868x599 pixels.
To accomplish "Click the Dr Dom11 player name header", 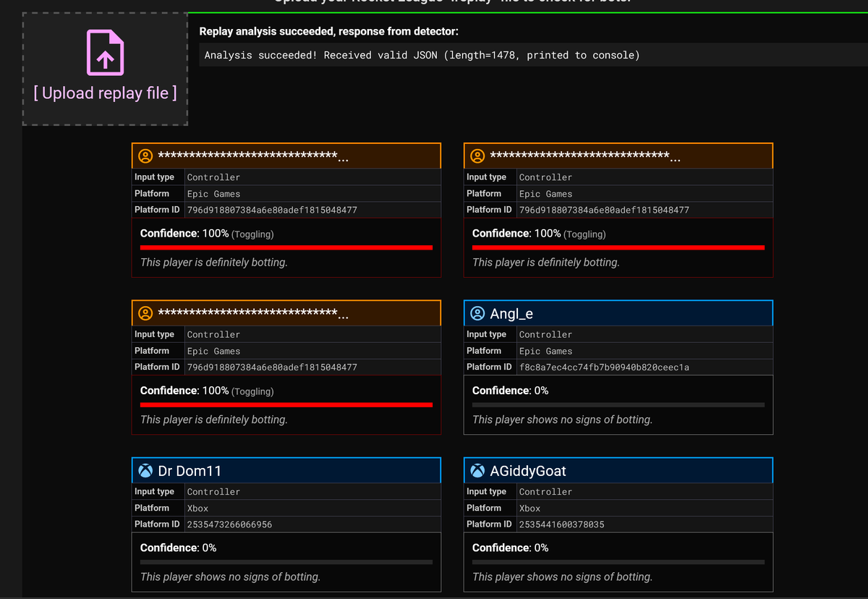I will [x=286, y=470].
